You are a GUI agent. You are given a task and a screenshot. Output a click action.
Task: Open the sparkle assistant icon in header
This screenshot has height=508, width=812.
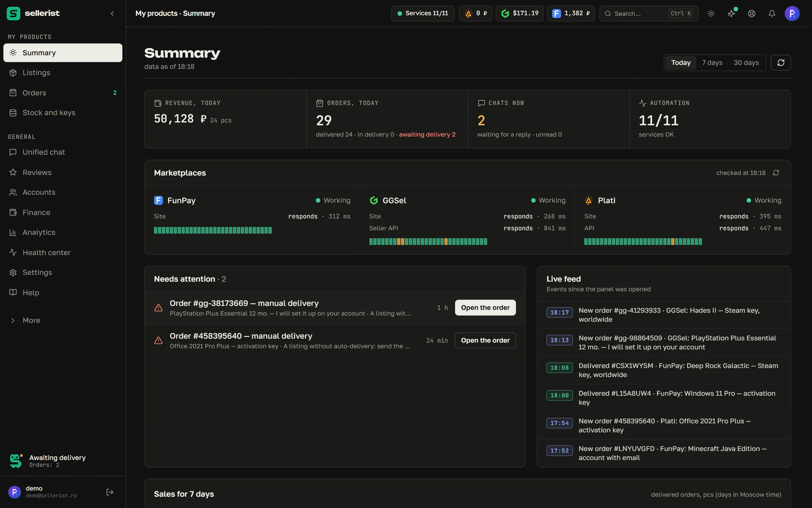click(x=731, y=14)
